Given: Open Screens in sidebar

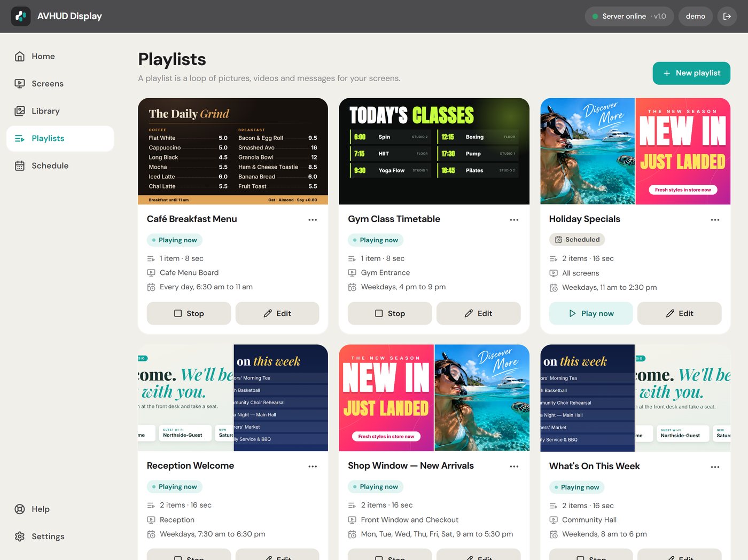Looking at the screenshot, I should coord(60,83).
